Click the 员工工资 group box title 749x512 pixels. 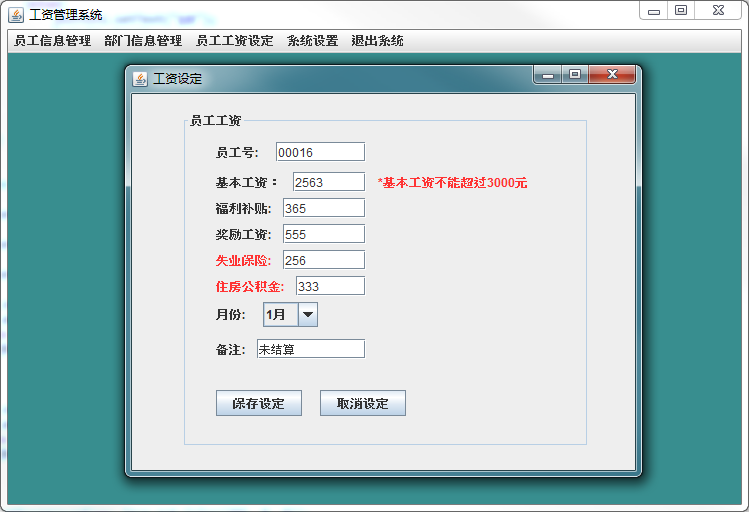[215, 120]
